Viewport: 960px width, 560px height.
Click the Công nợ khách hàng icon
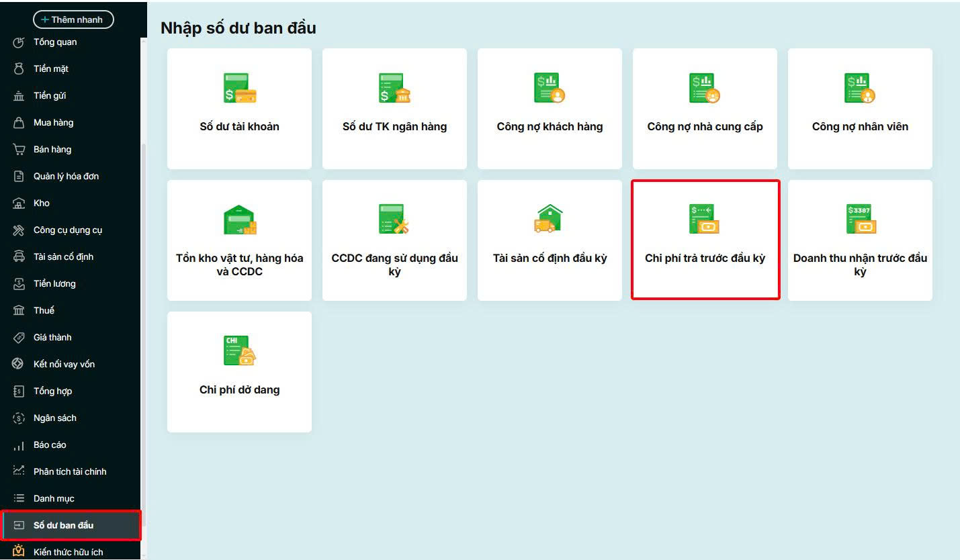coord(550,88)
